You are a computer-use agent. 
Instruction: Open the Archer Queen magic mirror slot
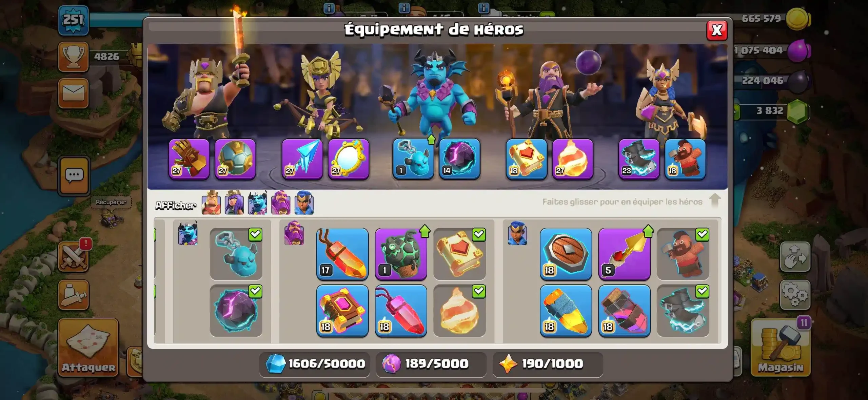pos(349,159)
